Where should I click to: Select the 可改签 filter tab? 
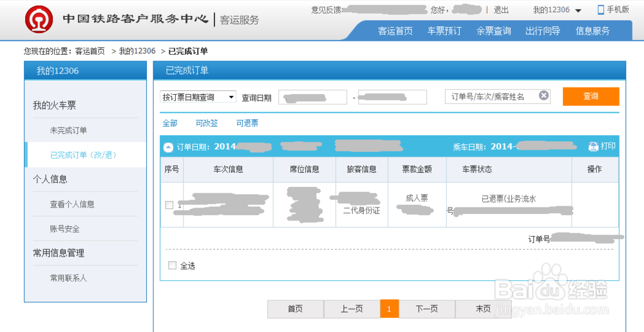pos(207,123)
